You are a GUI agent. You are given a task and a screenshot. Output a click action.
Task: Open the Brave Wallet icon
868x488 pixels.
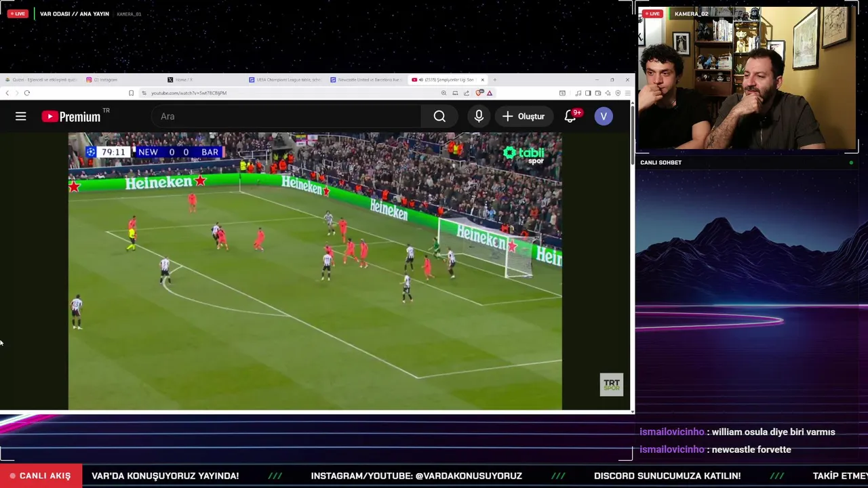(598, 93)
